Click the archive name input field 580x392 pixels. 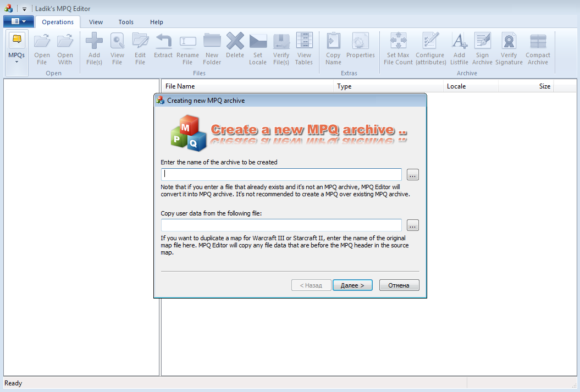281,174
